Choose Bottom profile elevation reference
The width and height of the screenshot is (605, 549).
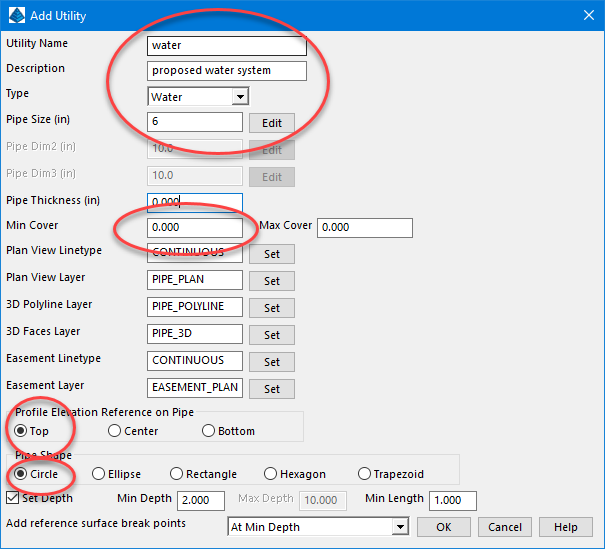click(x=208, y=431)
